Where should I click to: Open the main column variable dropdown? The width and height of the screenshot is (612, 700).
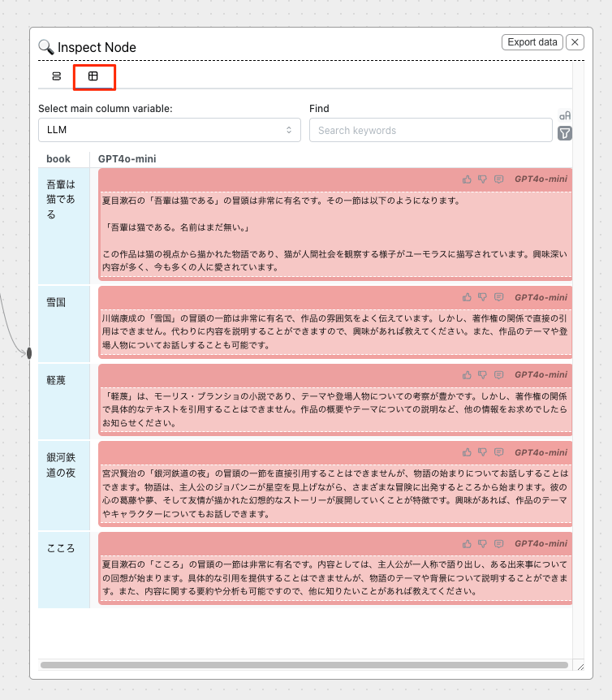click(170, 130)
